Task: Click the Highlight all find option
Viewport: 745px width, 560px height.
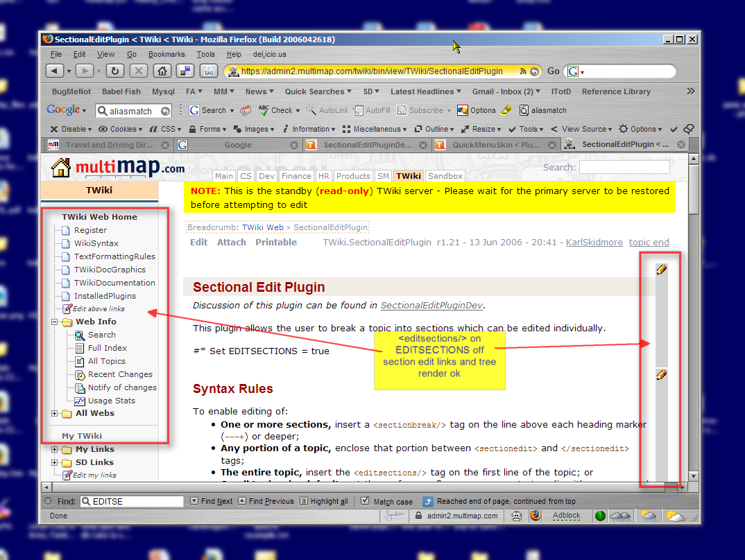Action: coord(324,501)
